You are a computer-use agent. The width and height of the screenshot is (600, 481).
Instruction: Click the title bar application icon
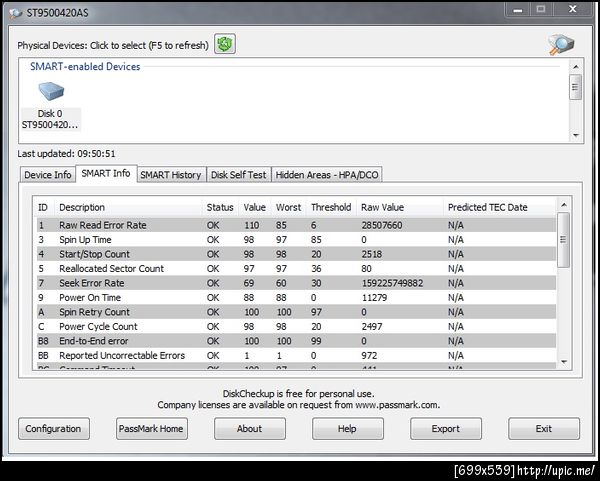coord(16,13)
